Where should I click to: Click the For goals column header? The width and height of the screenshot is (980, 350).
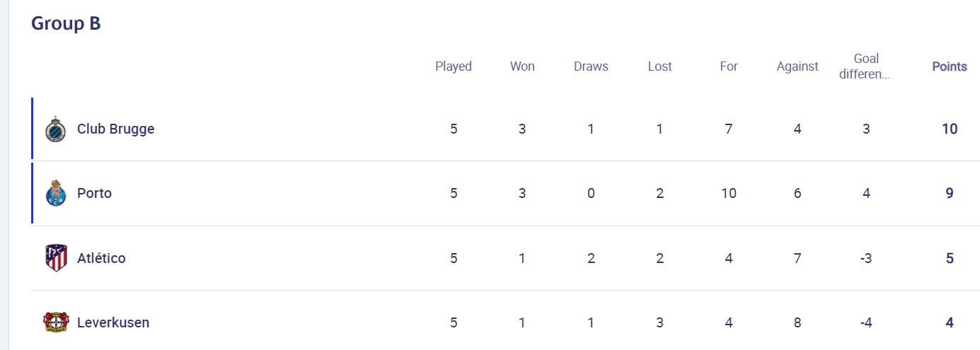728,66
